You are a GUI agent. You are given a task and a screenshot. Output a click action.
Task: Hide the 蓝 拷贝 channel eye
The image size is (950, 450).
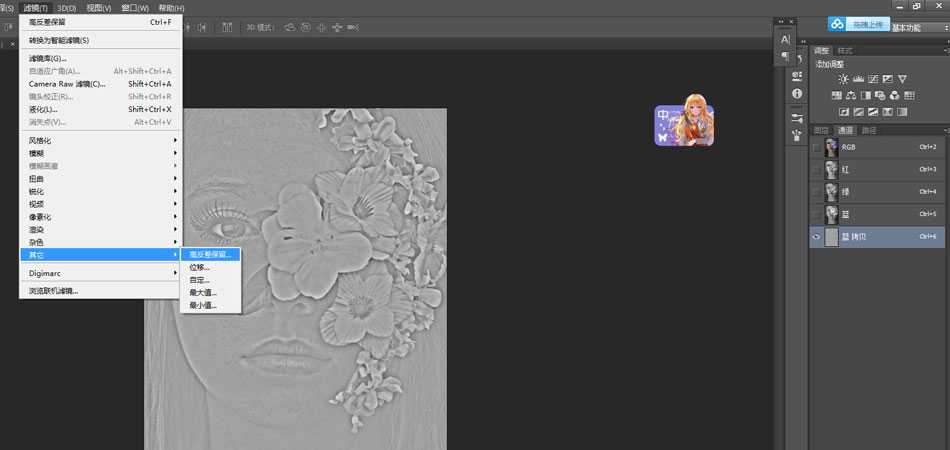(816, 237)
